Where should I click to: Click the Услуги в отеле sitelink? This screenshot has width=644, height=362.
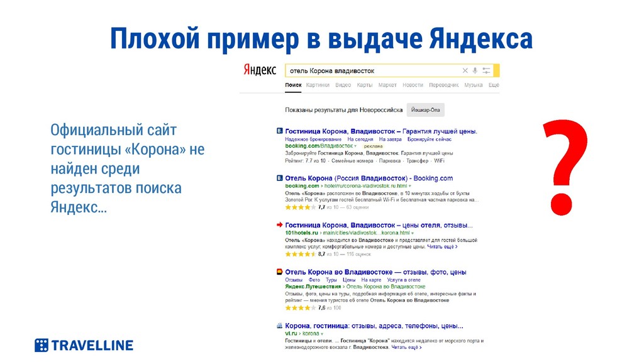[x=404, y=280]
